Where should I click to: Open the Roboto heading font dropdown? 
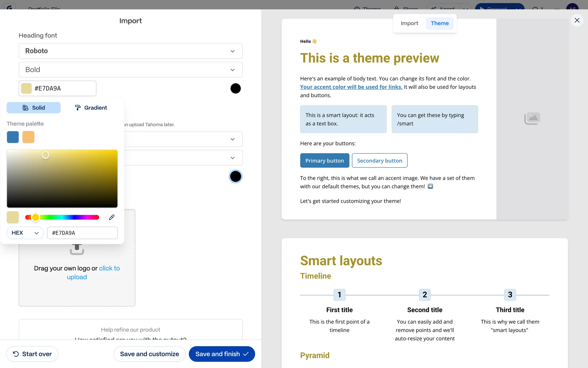(130, 51)
